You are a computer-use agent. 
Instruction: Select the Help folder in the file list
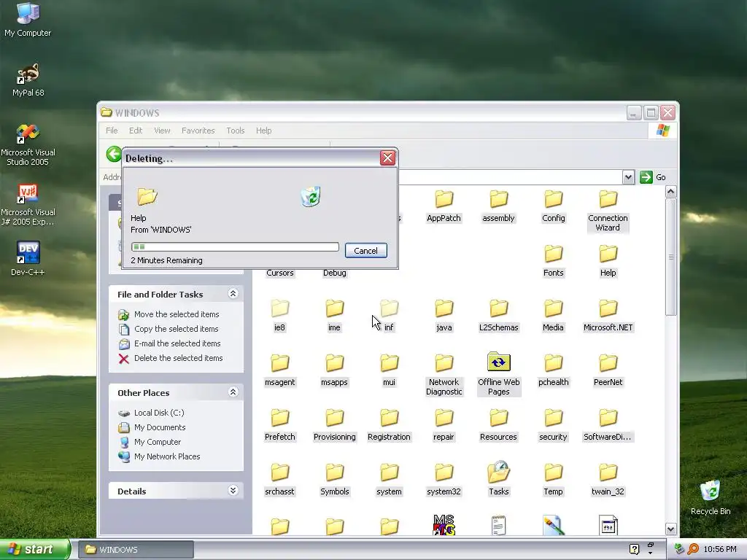point(608,261)
